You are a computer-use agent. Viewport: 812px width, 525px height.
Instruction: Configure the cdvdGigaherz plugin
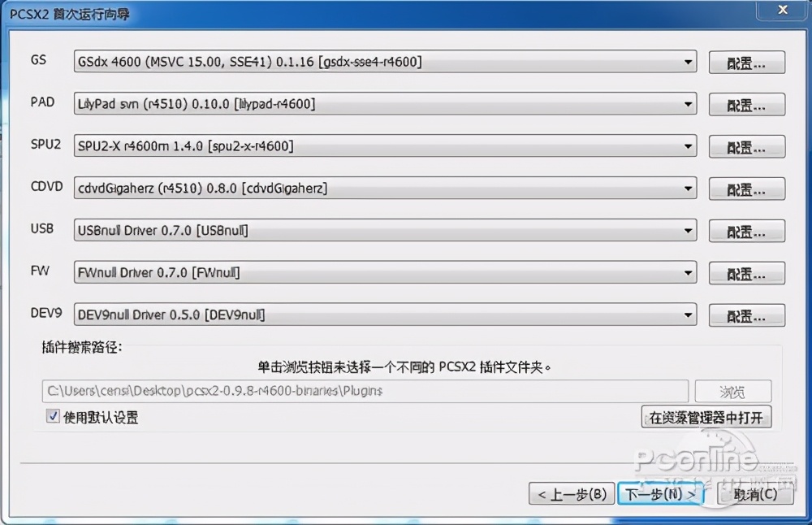(x=745, y=189)
